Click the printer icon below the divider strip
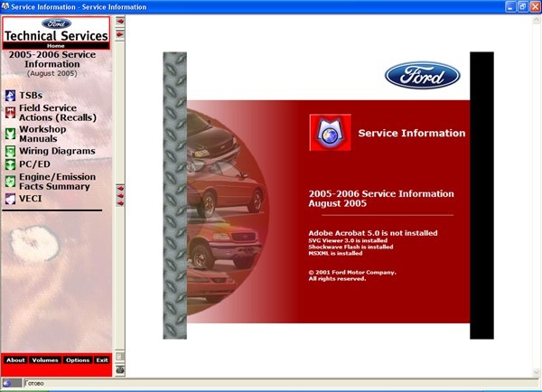The width and height of the screenshot is (542, 392). pyautogui.click(x=120, y=370)
